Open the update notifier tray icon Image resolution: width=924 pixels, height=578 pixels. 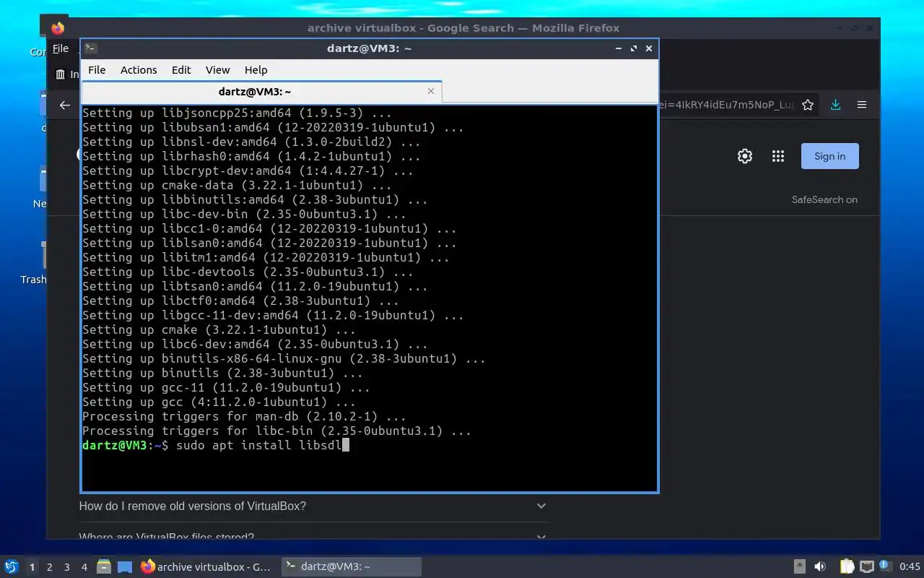(x=884, y=566)
